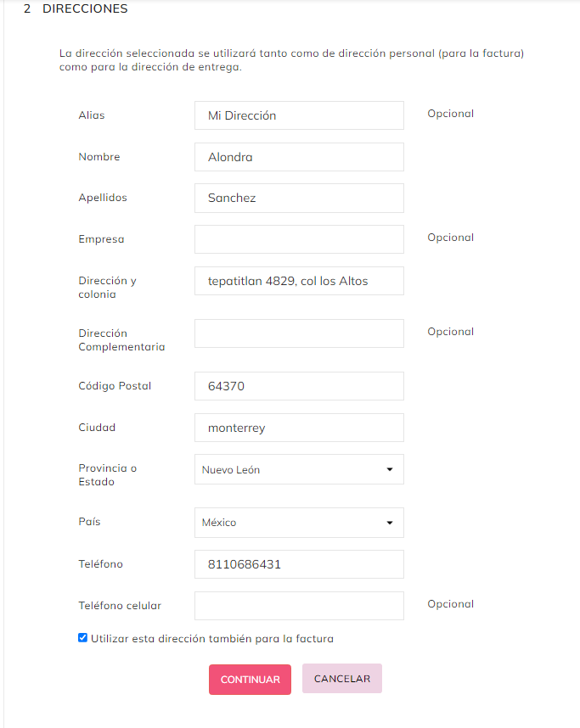
Task: Focus the Nombre field containing Alondra
Action: click(x=299, y=157)
